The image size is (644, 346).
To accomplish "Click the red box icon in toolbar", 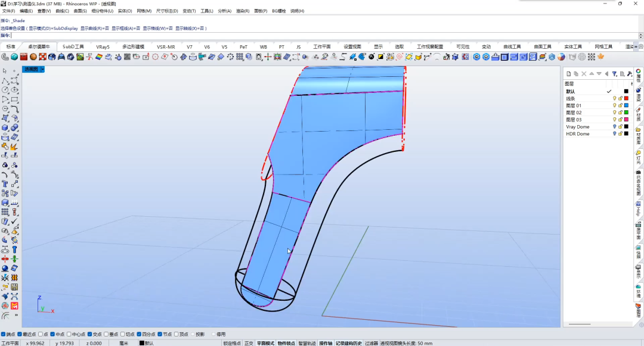I will (24, 57).
